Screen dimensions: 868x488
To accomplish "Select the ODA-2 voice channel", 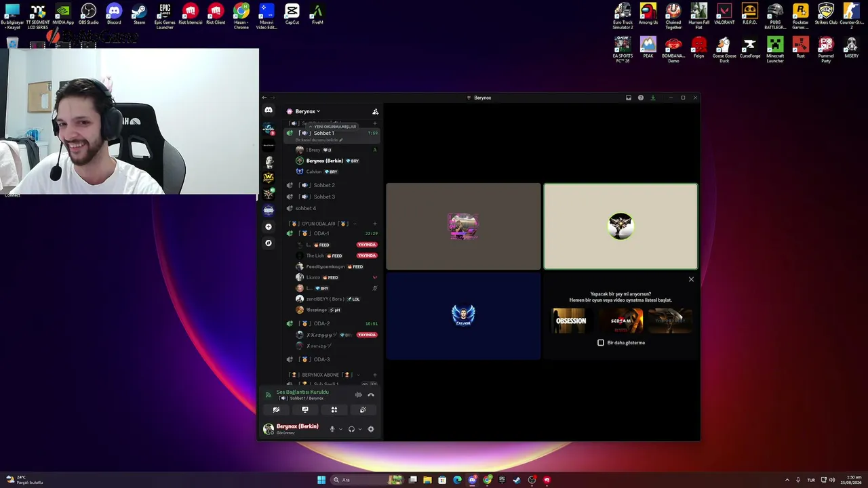I will tap(332, 323).
